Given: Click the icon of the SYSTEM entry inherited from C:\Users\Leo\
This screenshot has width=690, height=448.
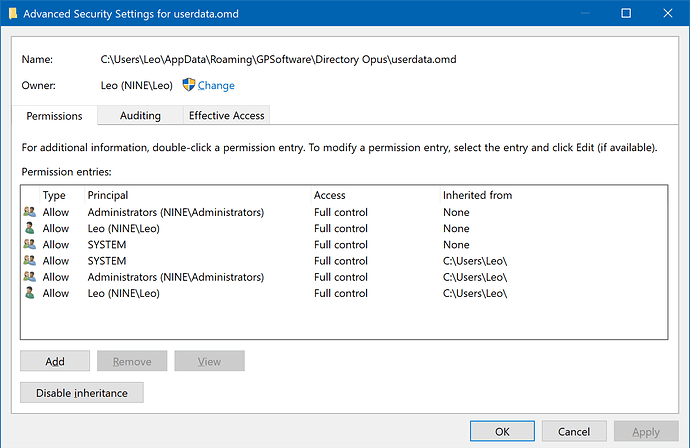Looking at the screenshot, I should pos(29,261).
